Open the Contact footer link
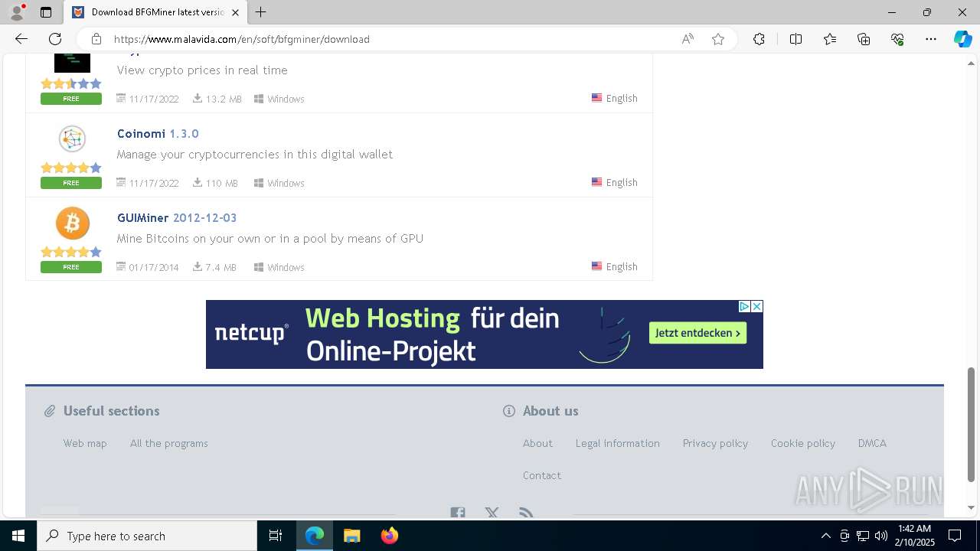The width and height of the screenshot is (980, 551). [x=542, y=475]
